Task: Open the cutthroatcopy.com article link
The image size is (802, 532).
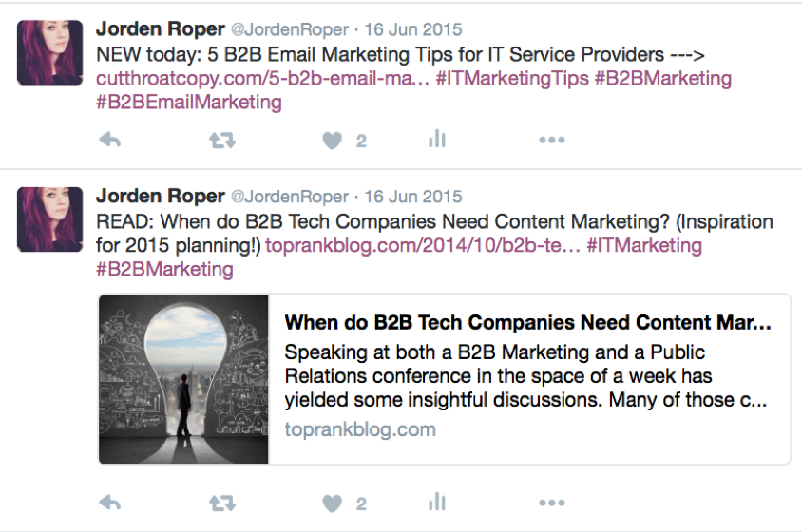Action: [262, 78]
